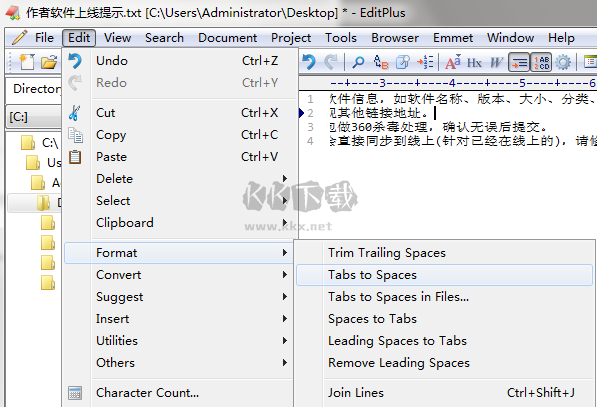The width and height of the screenshot is (597, 407).
Task: Click the scissors Cut icon in the menu
Action: point(75,113)
